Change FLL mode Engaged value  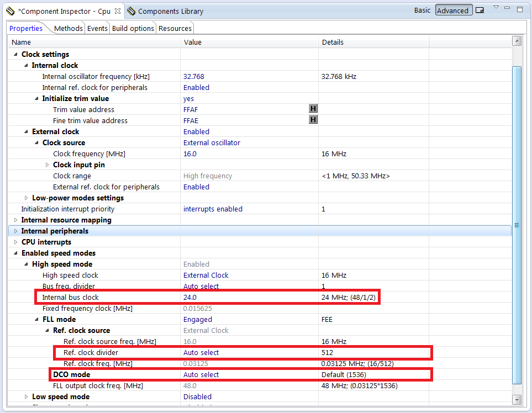point(198,320)
